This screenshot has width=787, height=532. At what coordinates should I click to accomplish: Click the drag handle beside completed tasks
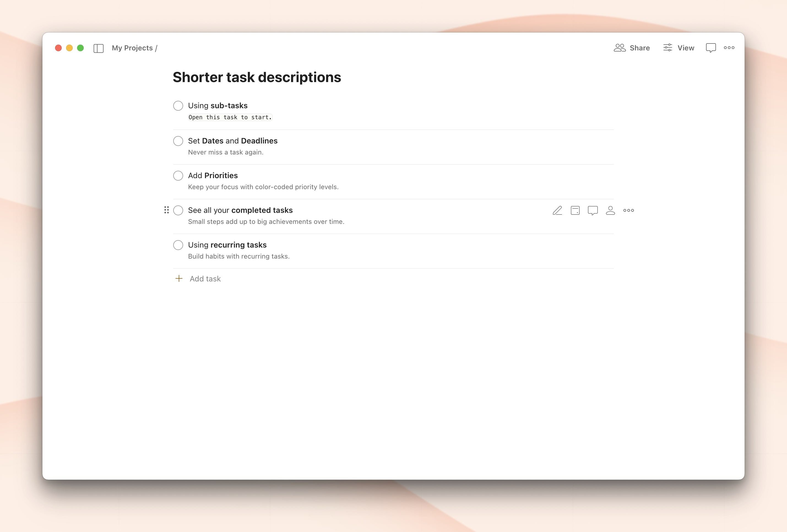tap(166, 210)
